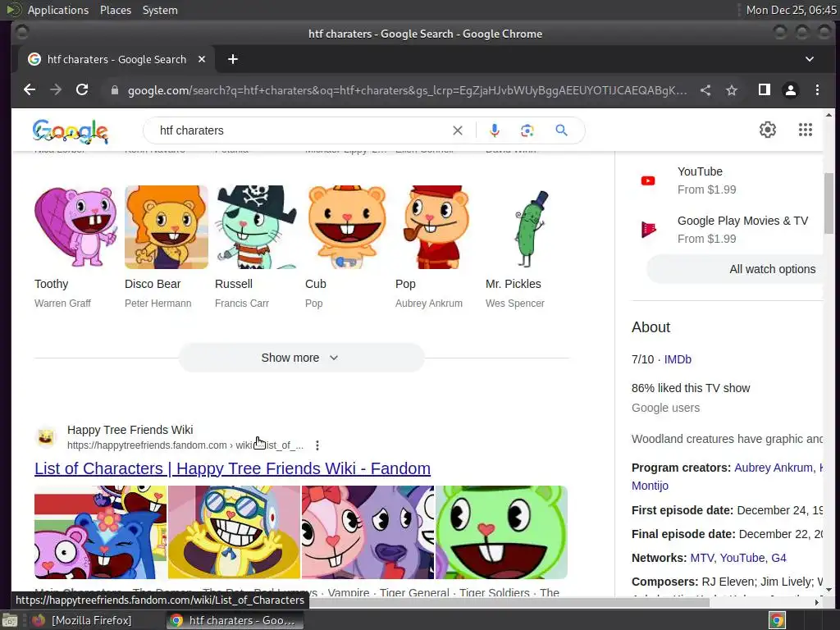Open the green bear Fandom thumbnail
840x630 pixels.
coord(501,532)
